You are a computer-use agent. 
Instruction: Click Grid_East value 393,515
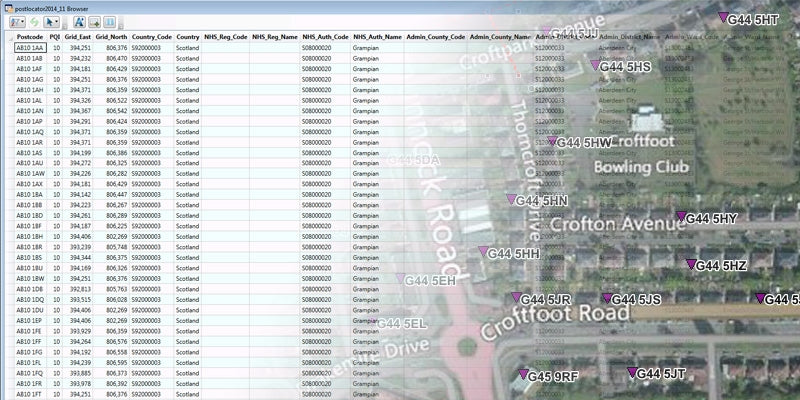click(80, 299)
